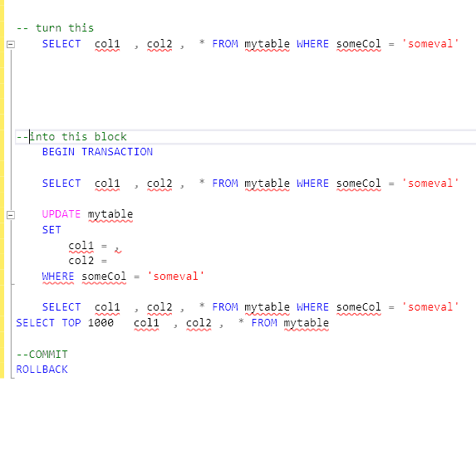Screen dimensions: 476x475
Task: Click the pink UPDATE keyword
Action: (x=61, y=214)
